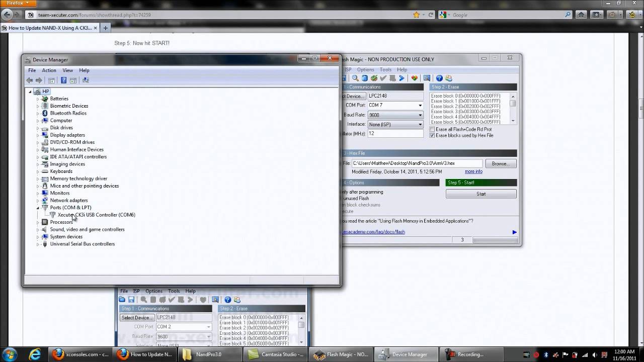Collapse the Ports (COM & LPT) node

(x=38, y=208)
